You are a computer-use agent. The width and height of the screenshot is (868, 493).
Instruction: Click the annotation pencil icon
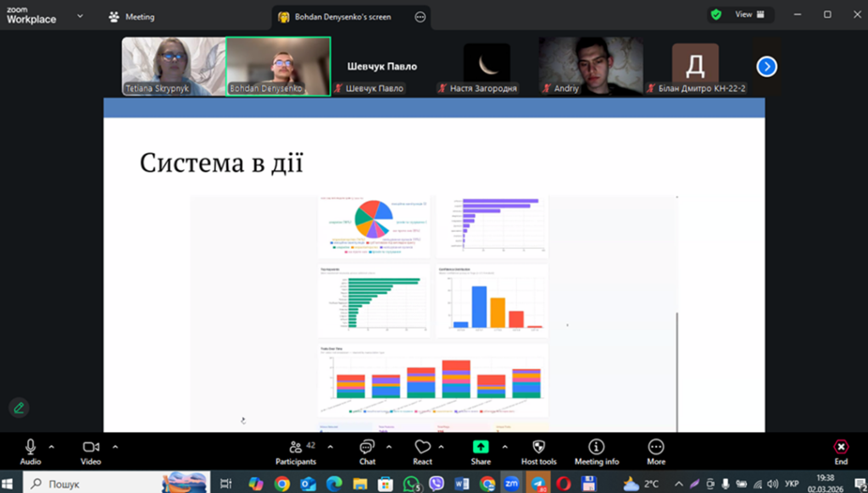coord(19,407)
